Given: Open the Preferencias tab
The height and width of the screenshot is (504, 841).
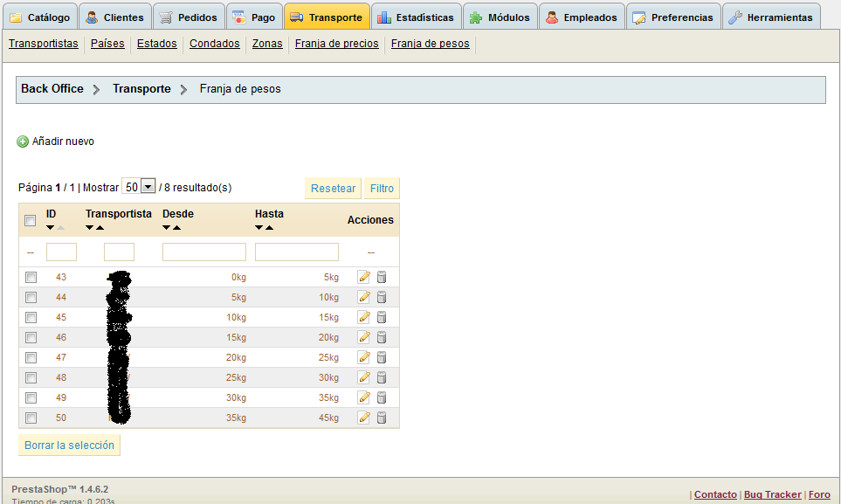Looking at the screenshot, I should coord(673,17).
